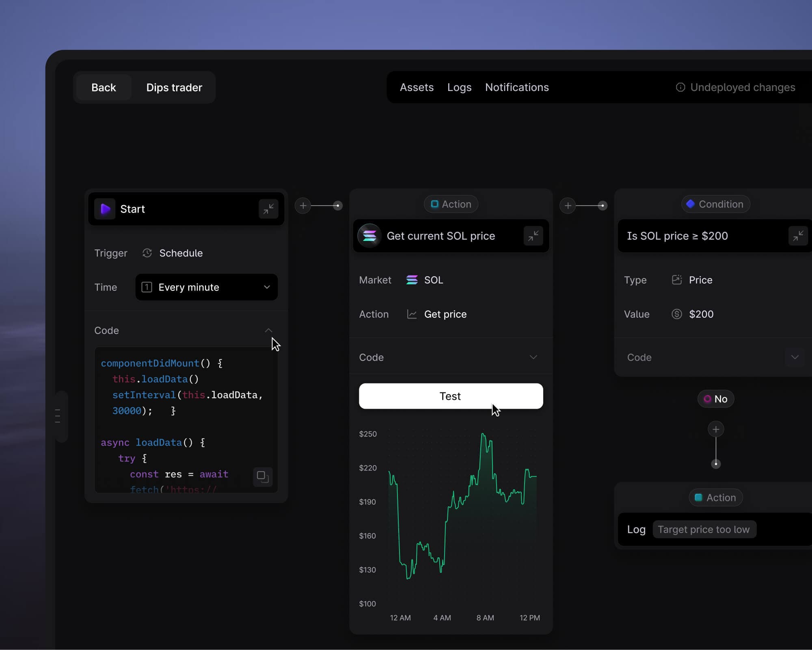The height and width of the screenshot is (650, 812).
Task: Click the SOL market value
Action: (x=434, y=280)
